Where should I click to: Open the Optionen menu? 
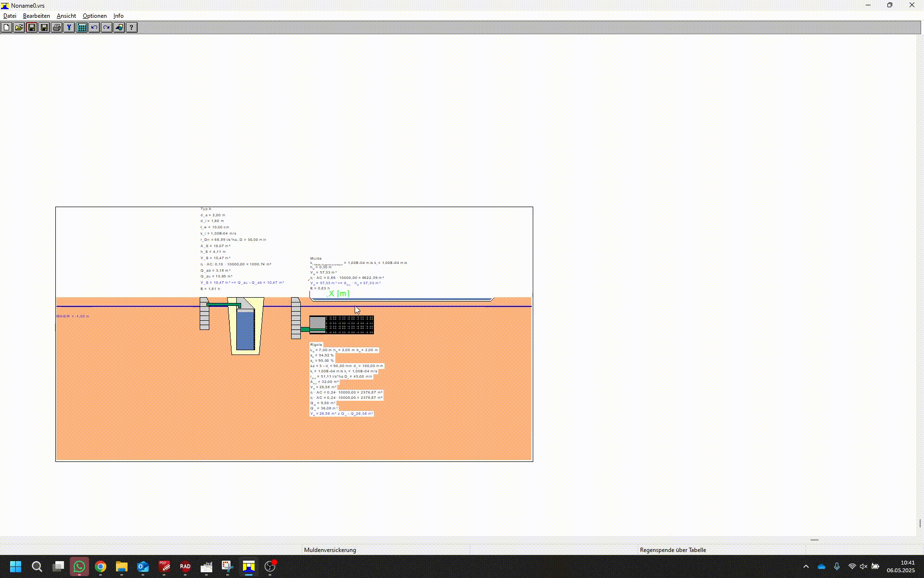(94, 16)
